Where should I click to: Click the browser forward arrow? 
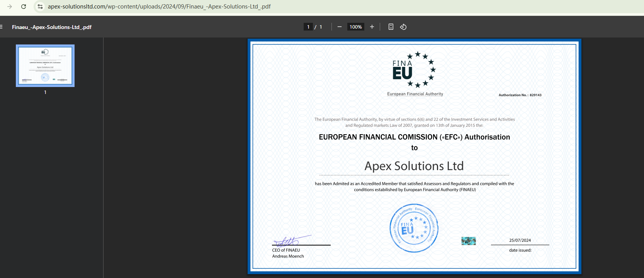(10, 7)
